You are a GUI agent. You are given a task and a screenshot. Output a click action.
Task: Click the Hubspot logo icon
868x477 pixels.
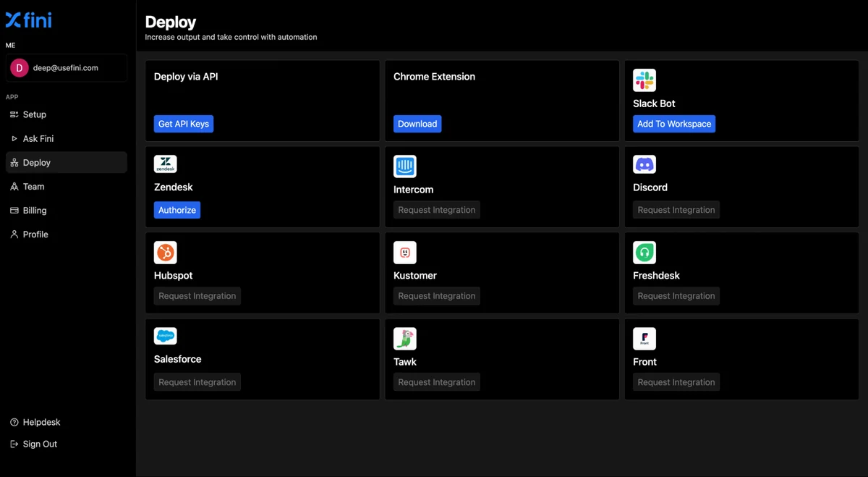[166, 253]
